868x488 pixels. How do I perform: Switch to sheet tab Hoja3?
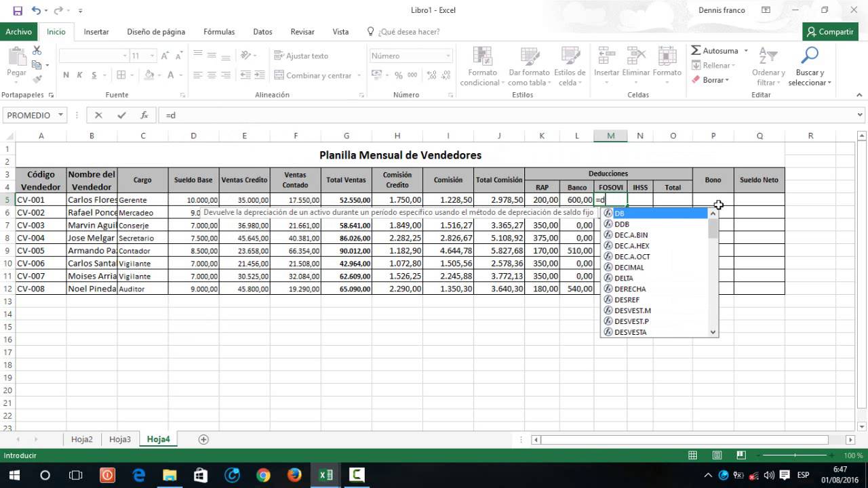[119, 439]
